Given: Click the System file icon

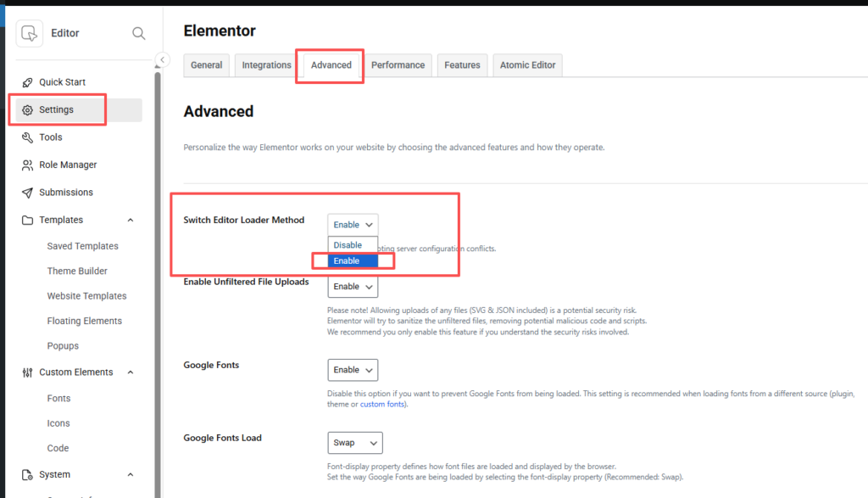Looking at the screenshot, I should pyautogui.click(x=27, y=475).
